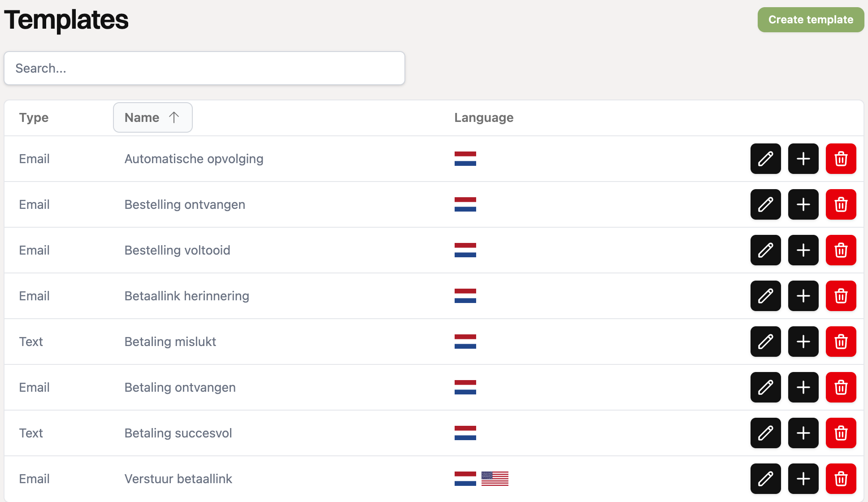This screenshot has width=868, height=502.
Task: Click Create template button
Action: pyautogui.click(x=811, y=20)
